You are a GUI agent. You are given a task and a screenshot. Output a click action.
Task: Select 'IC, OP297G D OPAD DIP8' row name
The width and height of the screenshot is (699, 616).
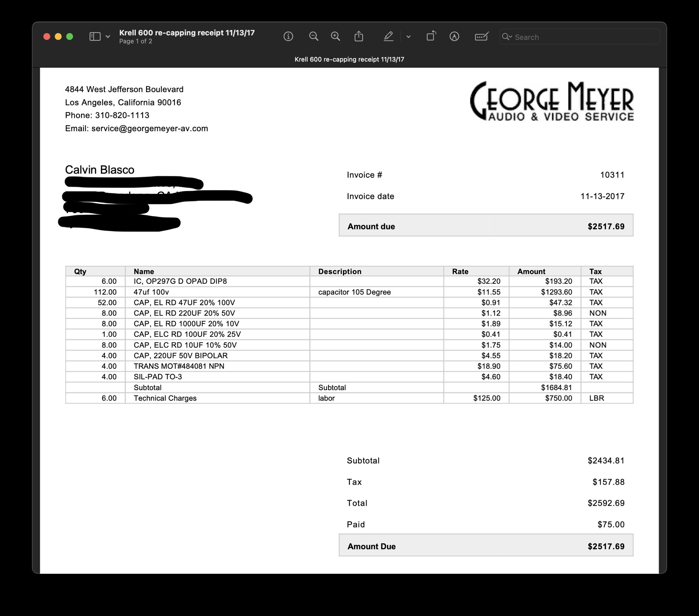tap(180, 281)
